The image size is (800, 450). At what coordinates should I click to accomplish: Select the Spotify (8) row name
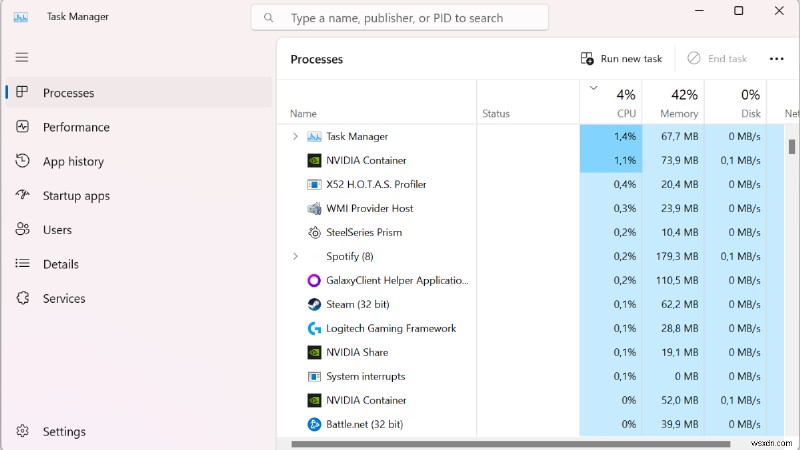349,256
